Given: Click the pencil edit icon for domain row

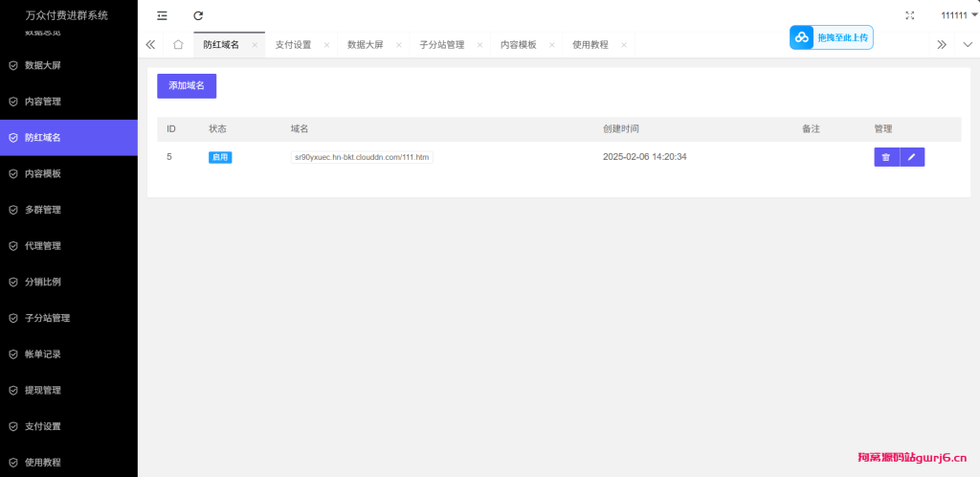Looking at the screenshot, I should pos(912,157).
